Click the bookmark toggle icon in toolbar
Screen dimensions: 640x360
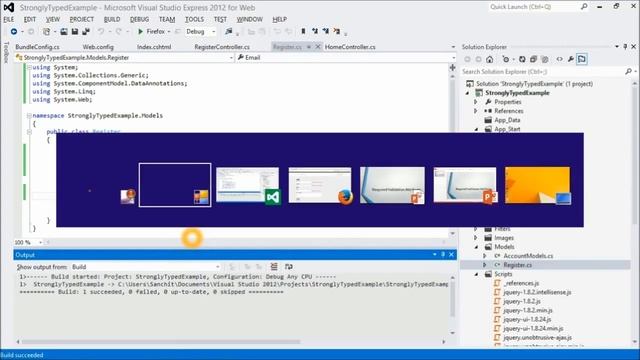[x=303, y=31]
